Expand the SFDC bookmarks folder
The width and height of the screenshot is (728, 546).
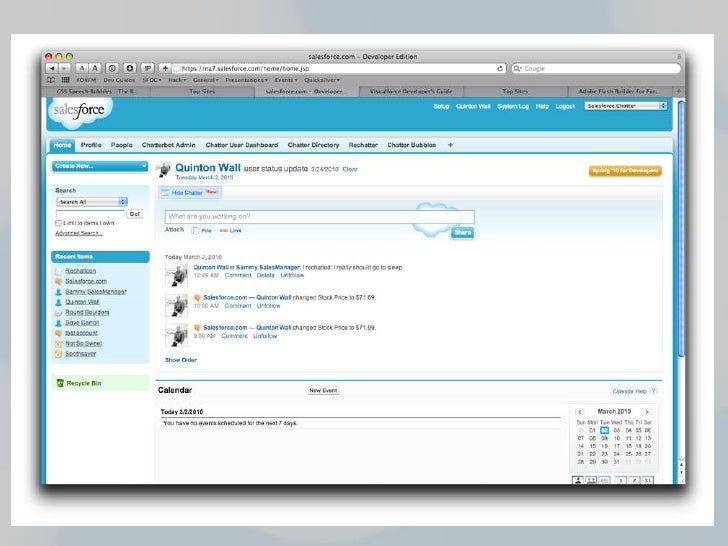152,80
